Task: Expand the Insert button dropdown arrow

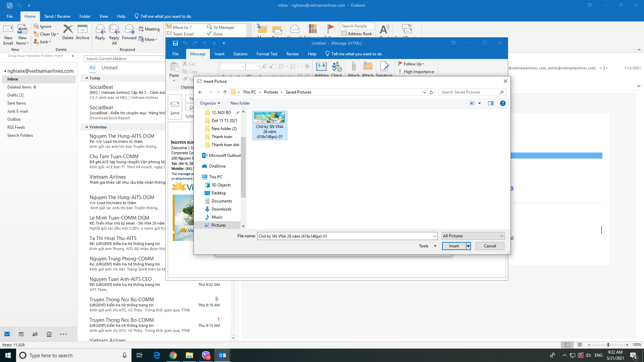Action: 468,246
